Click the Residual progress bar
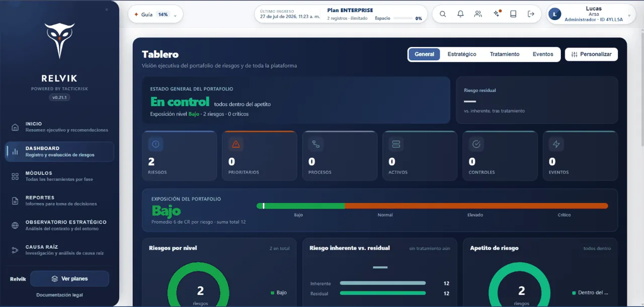 tap(383, 293)
